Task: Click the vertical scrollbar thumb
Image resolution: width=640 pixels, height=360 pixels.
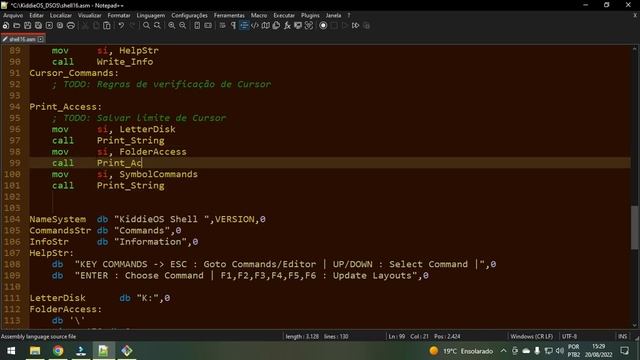Action: pos(635,227)
